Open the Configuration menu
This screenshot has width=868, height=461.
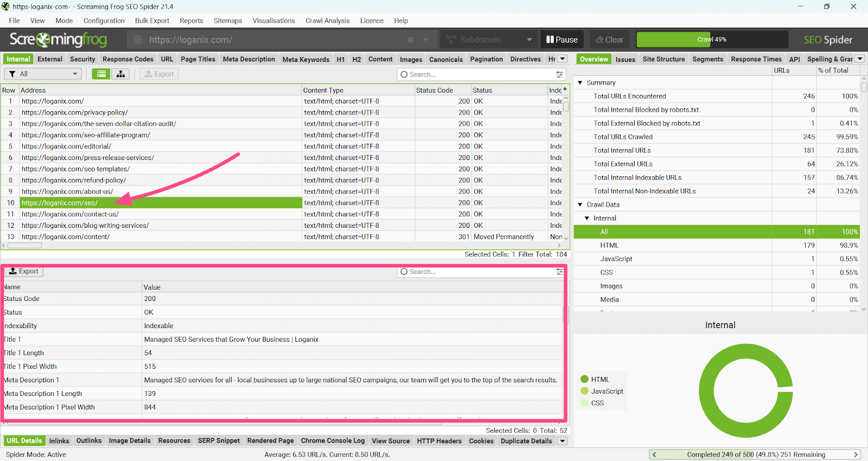(x=104, y=21)
